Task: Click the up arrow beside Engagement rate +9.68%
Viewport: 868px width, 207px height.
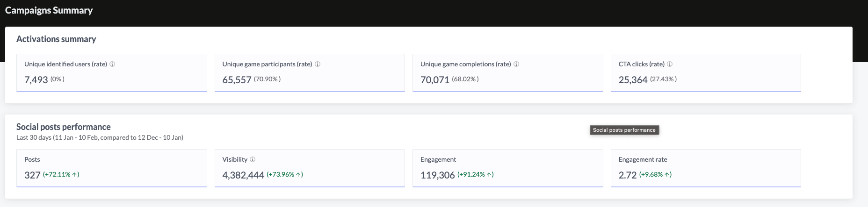Action: point(667,175)
